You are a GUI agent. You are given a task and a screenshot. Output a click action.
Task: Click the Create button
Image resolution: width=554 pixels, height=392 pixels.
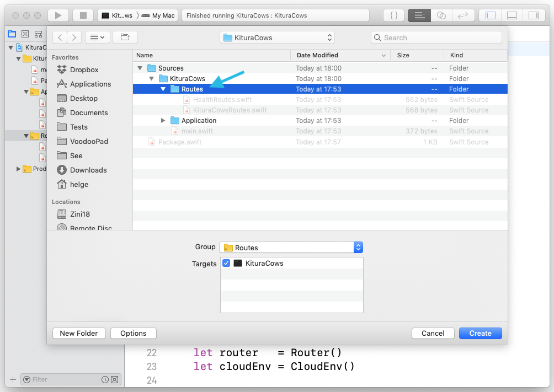click(x=480, y=333)
